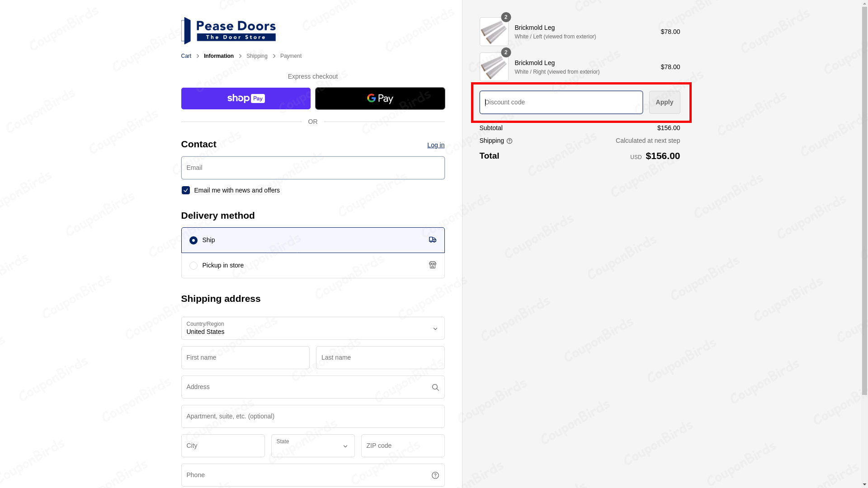Select the Shop Pay express checkout option
868x488 pixels.
coord(245,98)
